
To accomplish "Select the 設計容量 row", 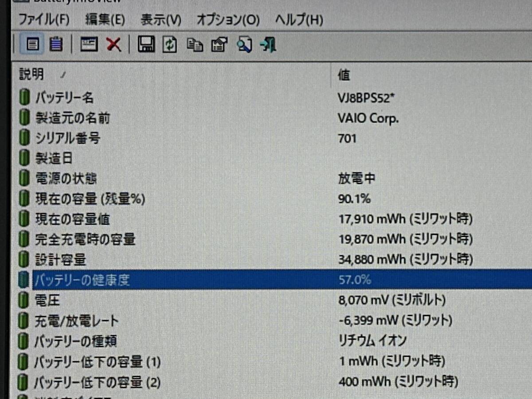I will [275, 259].
